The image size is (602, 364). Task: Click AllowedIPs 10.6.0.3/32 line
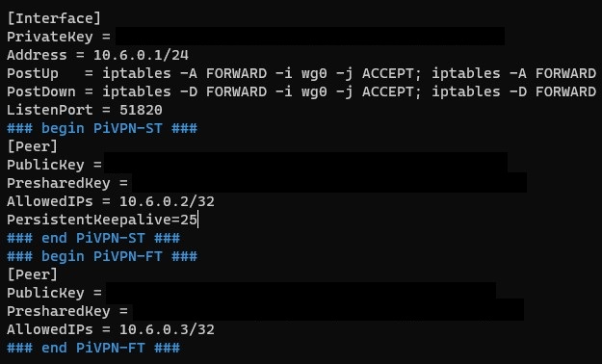tap(111, 330)
